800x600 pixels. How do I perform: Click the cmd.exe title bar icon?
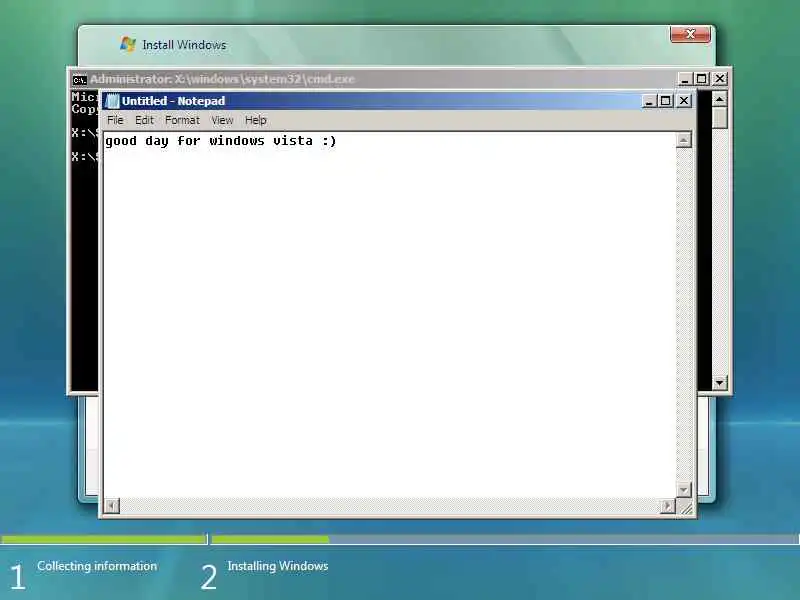pos(79,80)
